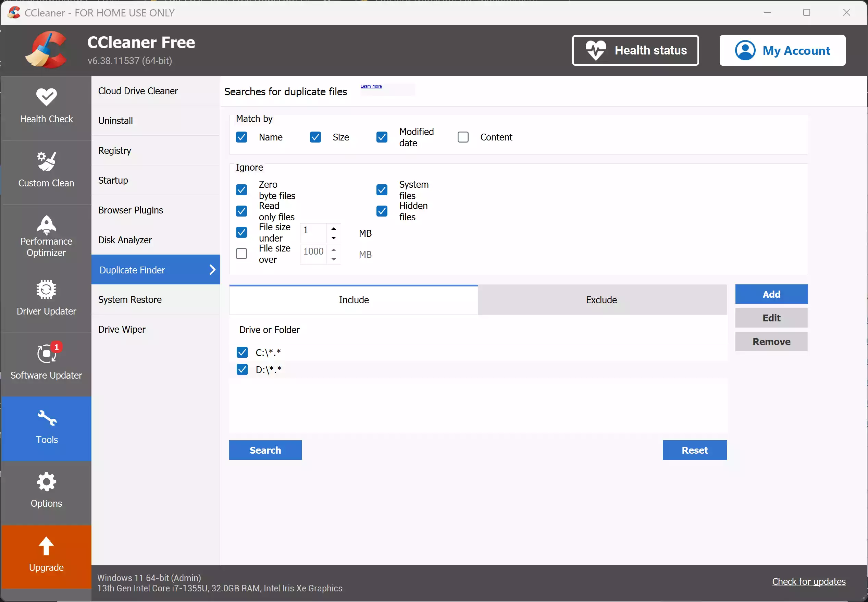Uncheck the D:\*.* drive entry

pos(242,369)
